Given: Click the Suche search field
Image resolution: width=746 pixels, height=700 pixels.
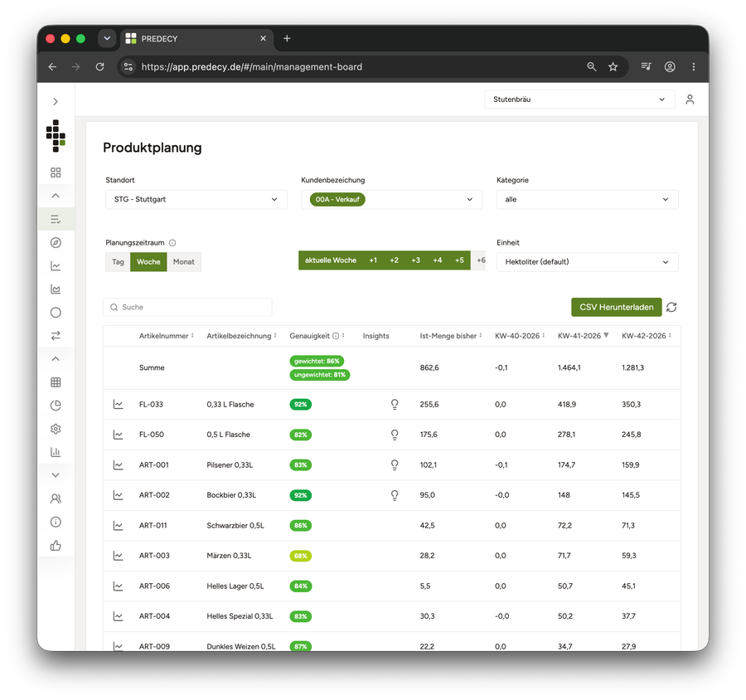Looking at the screenshot, I should [187, 307].
